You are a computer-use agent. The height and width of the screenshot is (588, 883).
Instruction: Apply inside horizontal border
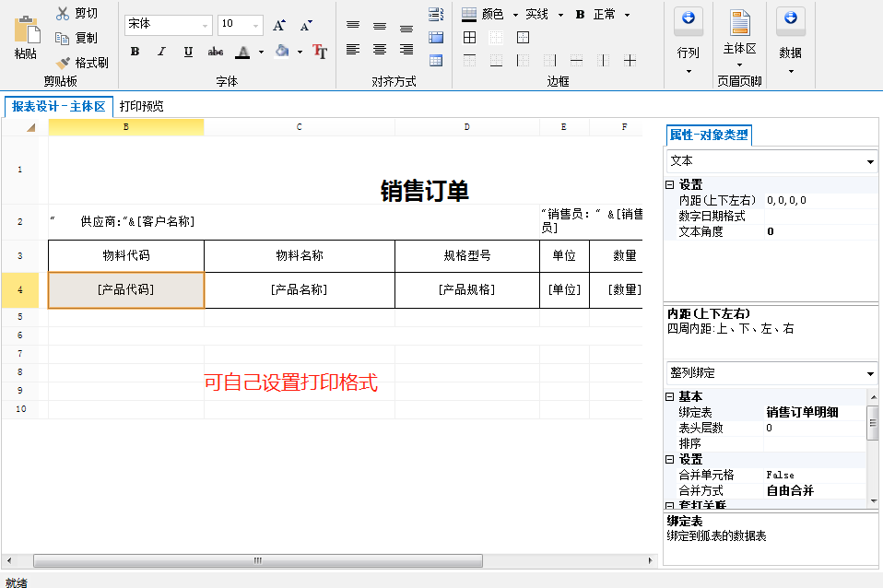pyautogui.click(x=577, y=61)
